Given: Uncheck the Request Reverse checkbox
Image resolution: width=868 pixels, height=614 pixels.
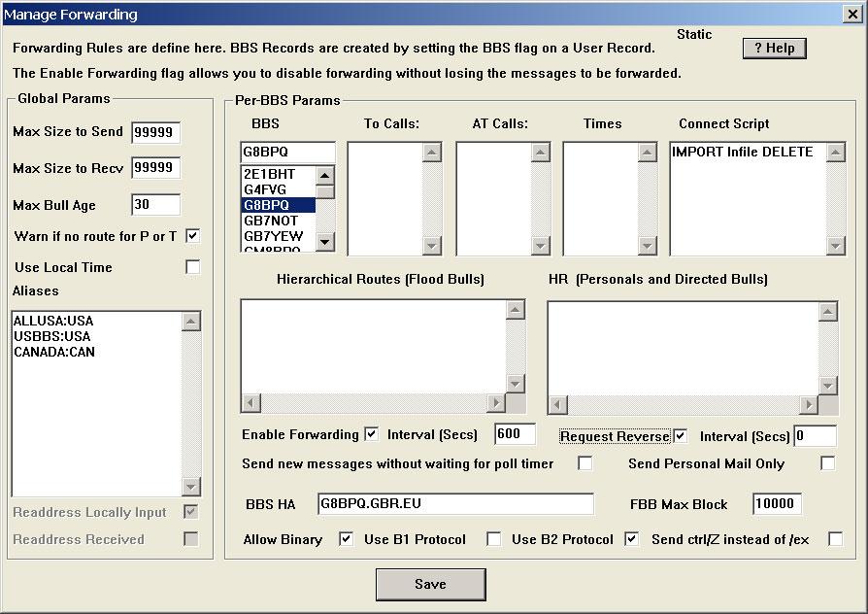Looking at the screenshot, I should click(680, 436).
